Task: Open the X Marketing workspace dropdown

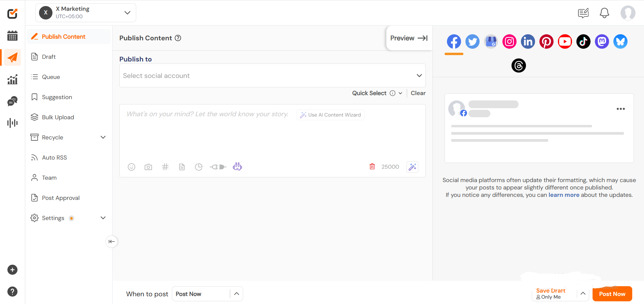Action: coord(86,13)
